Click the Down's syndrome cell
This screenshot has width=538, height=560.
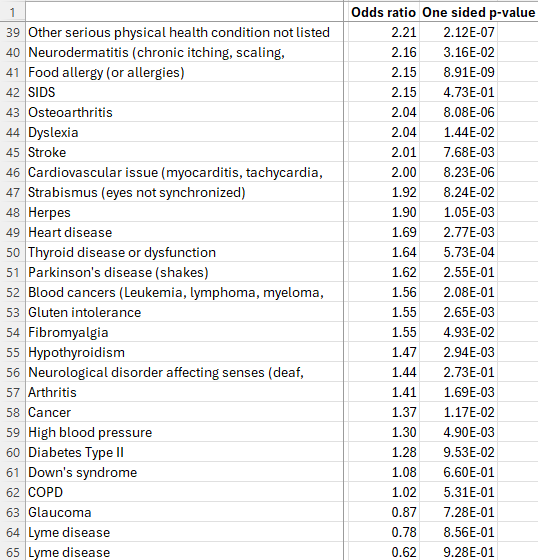(x=184, y=472)
